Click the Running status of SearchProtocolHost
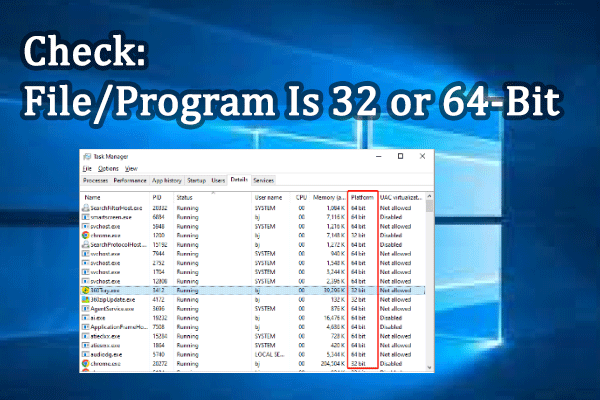The width and height of the screenshot is (600, 400). [x=188, y=245]
